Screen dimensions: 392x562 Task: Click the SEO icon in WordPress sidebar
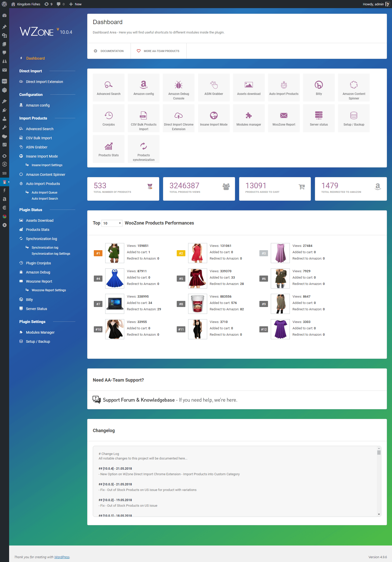(x=4, y=173)
